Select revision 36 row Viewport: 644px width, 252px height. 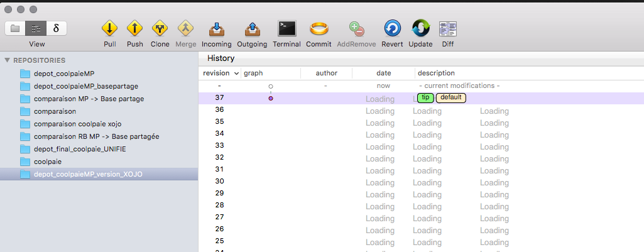[x=421, y=110]
